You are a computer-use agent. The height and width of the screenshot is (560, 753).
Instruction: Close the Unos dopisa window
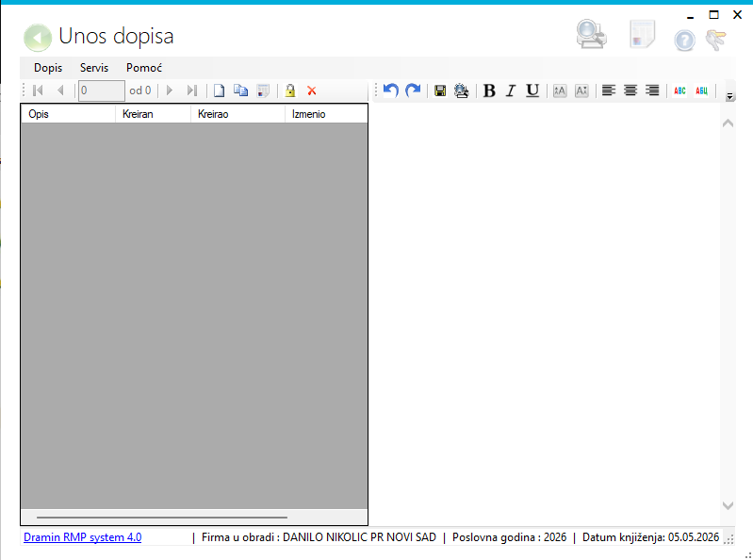(x=738, y=15)
